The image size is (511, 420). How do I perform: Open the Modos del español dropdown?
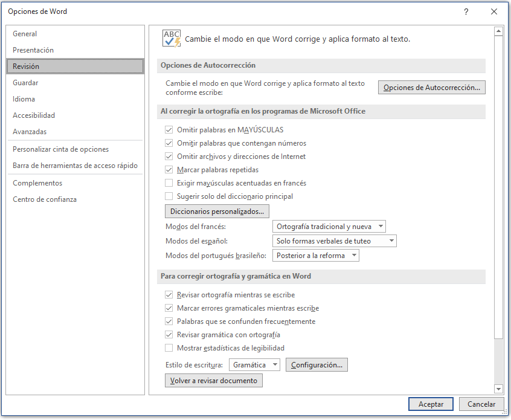click(x=335, y=241)
